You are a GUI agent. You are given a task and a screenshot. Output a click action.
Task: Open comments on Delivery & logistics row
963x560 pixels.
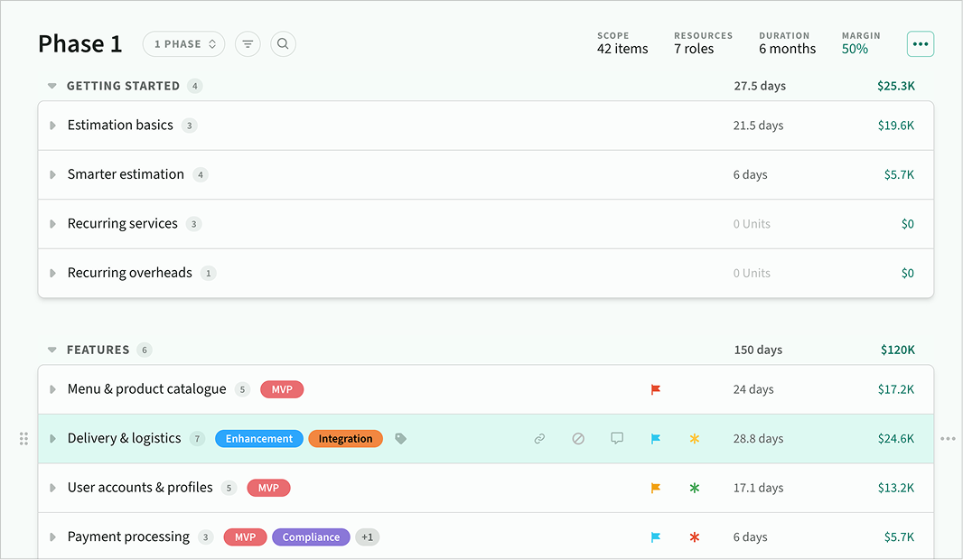click(617, 439)
